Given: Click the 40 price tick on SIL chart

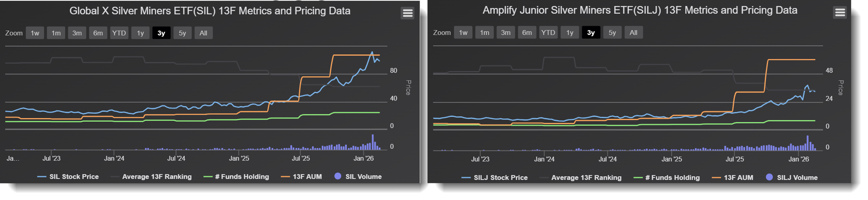Looking at the screenshot, I should (394, 98).
